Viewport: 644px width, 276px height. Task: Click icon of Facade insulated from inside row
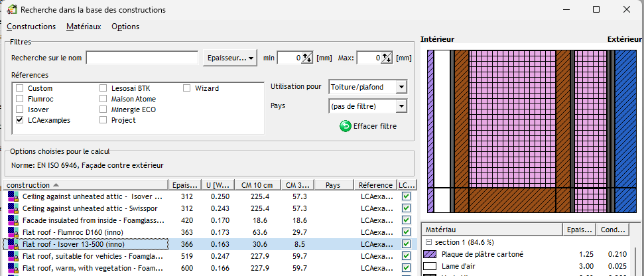pyautogui.click(x=13, y=220)
